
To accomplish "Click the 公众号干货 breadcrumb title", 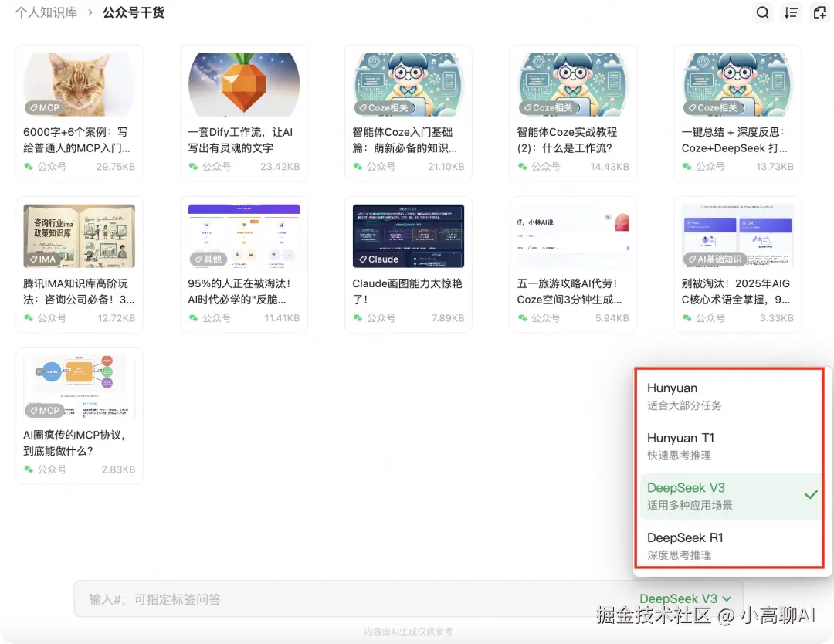I will coord(133,12).
